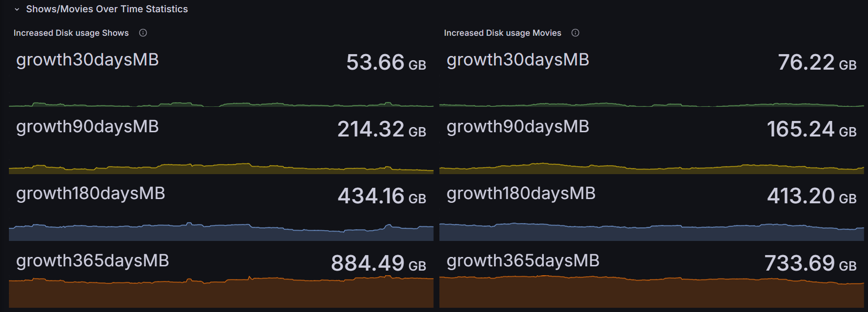868x312 pixels.
Task: Click the blue sparkline under Shows 434.16 GB
Action: click(221, 232)
